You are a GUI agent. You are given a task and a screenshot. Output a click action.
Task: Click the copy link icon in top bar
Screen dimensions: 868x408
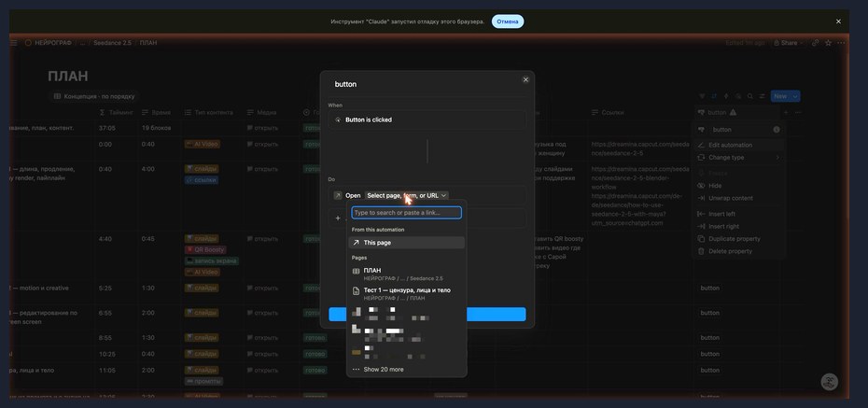815,43
